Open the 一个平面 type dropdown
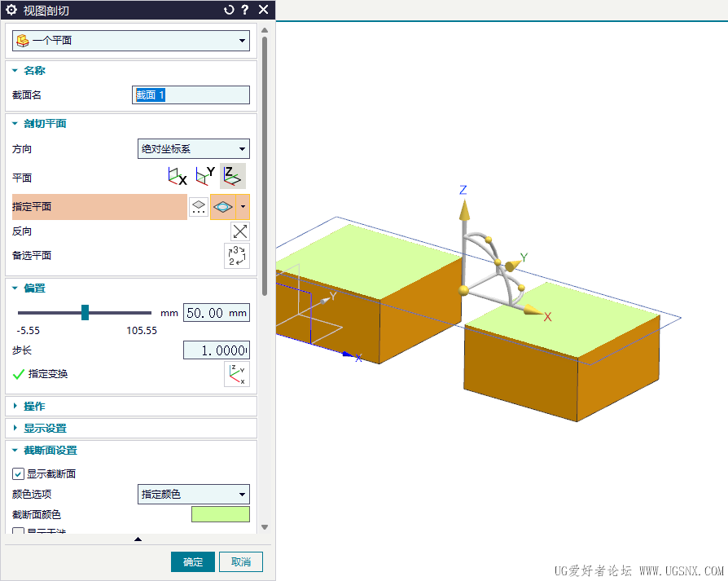The image size is (728, 581). (x=131, y=41)
